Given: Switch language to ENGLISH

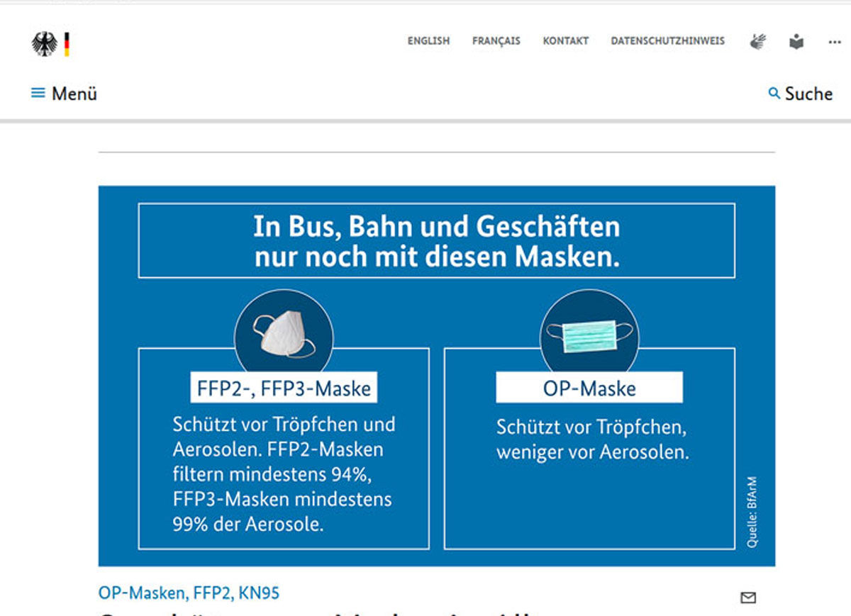Looking at the screenshot, I should 428,41.
